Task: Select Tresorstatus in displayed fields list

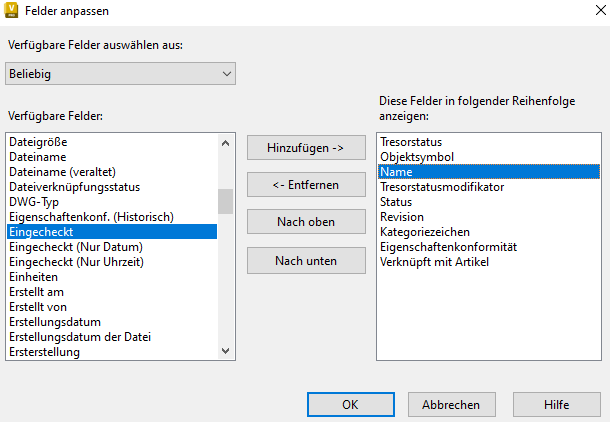Action: click(x=411, y=142)
